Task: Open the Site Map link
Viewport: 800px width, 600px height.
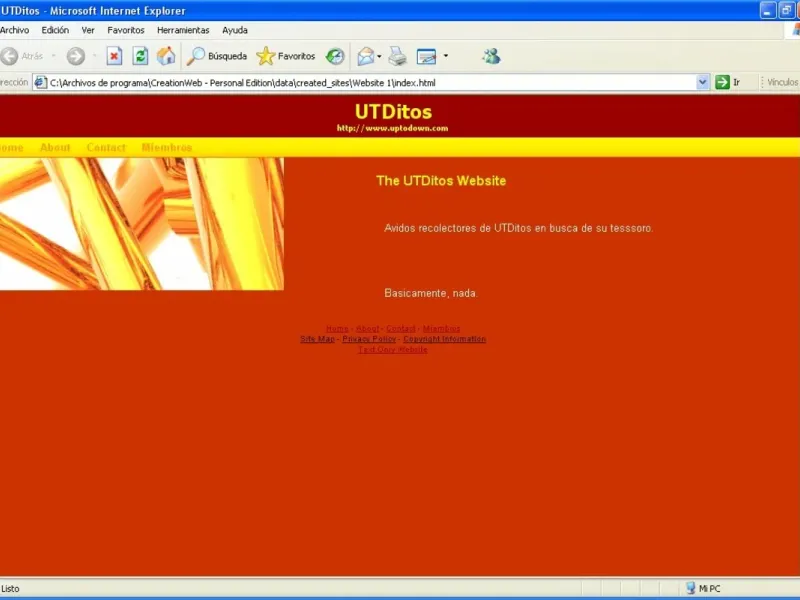Action: [x=317, y=339]
